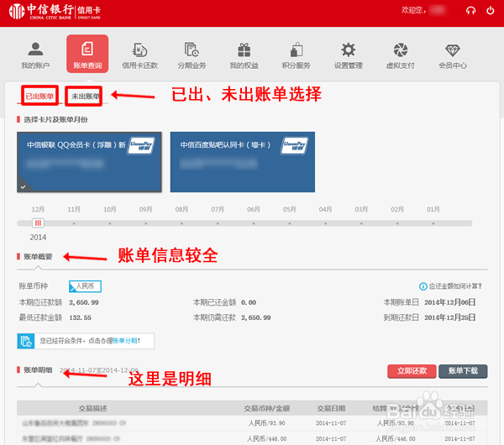
Task: Click the info icon beside 应还金额如何计算
Action: tap(423, 286)
